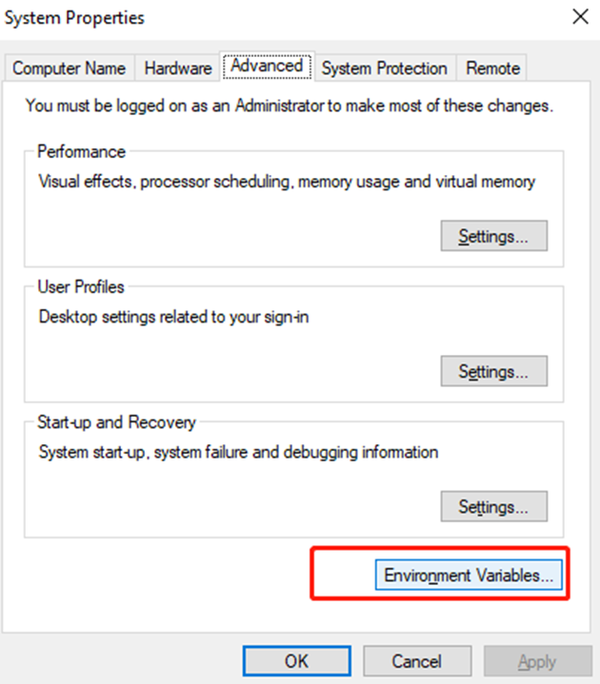Open the Environment Variables dialog
The image size is (600, 684).
coord(469,576)
